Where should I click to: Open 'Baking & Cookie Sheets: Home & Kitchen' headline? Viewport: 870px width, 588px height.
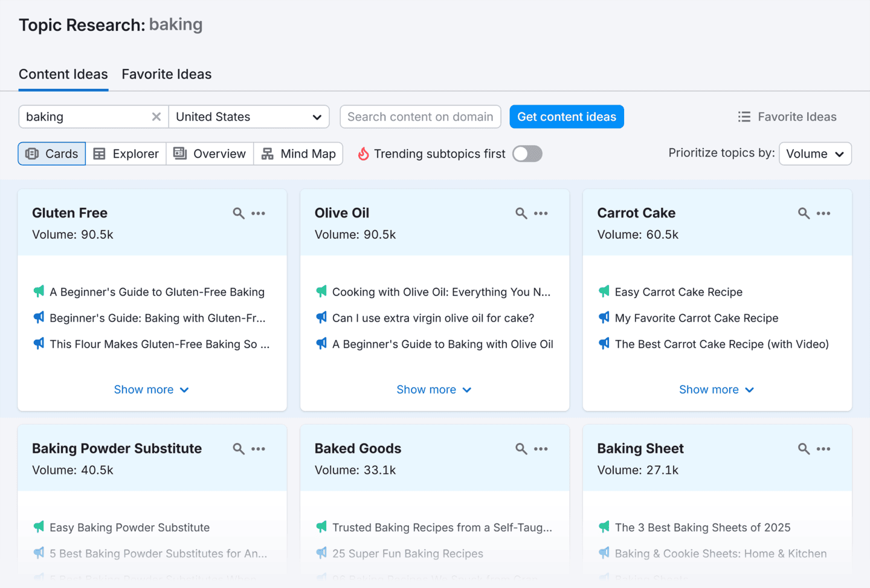pyautogui.click(x=721, y=554)
